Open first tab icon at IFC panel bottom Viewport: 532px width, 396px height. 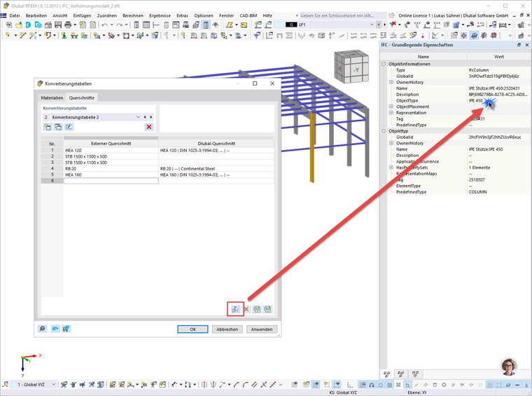point(386,374)
